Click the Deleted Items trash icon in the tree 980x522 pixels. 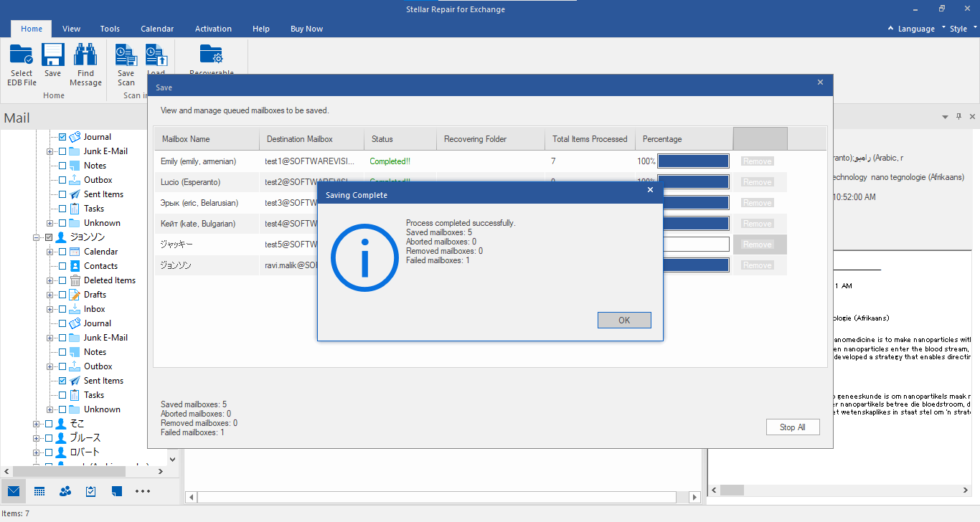tap(75, 280)
